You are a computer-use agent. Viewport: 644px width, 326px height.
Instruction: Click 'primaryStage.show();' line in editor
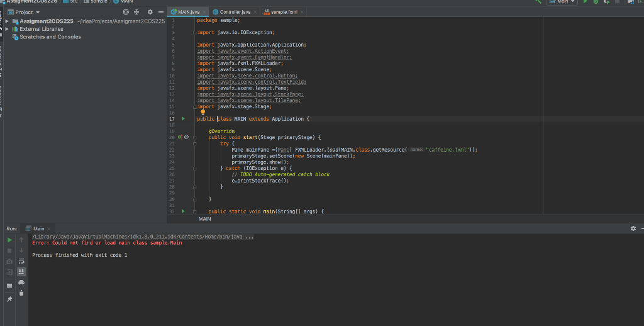[260, 162]
